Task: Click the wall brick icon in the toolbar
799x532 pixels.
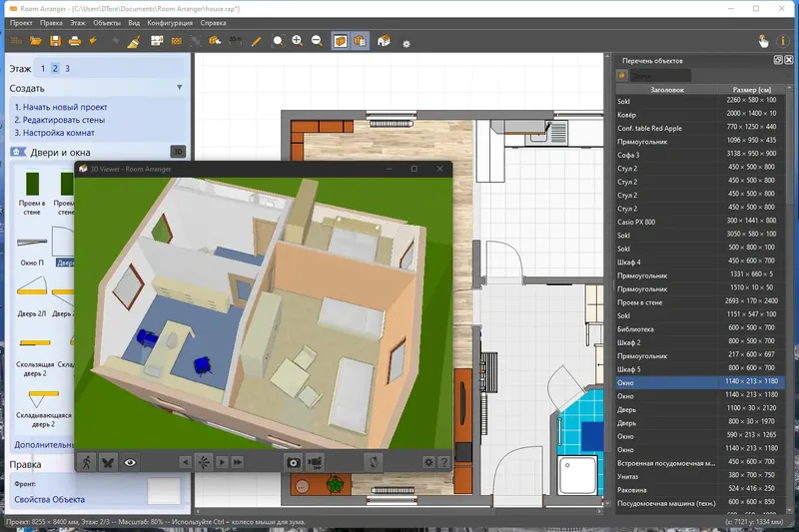Action: pos(177,41)
